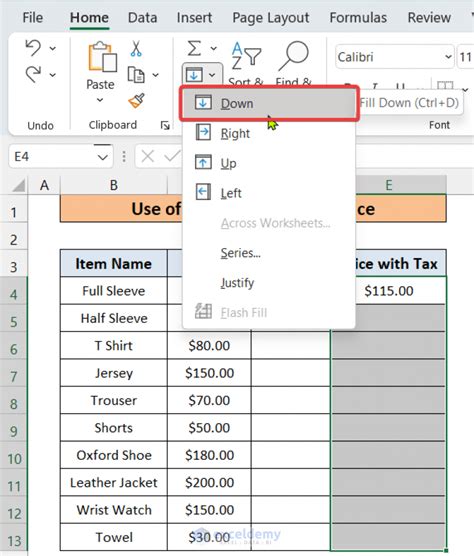Screen dimensions: 474x556
Task: Select column A header
Action: point(44,185)
